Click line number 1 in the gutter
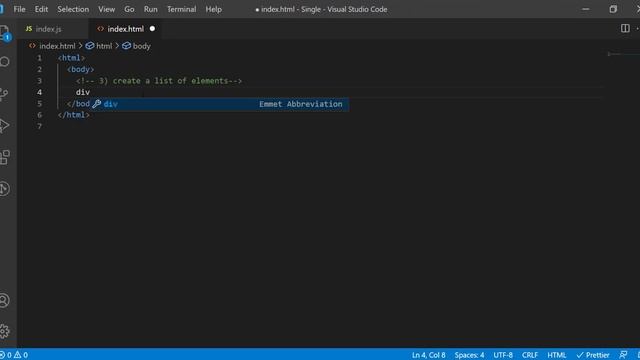 click(40, 58)
